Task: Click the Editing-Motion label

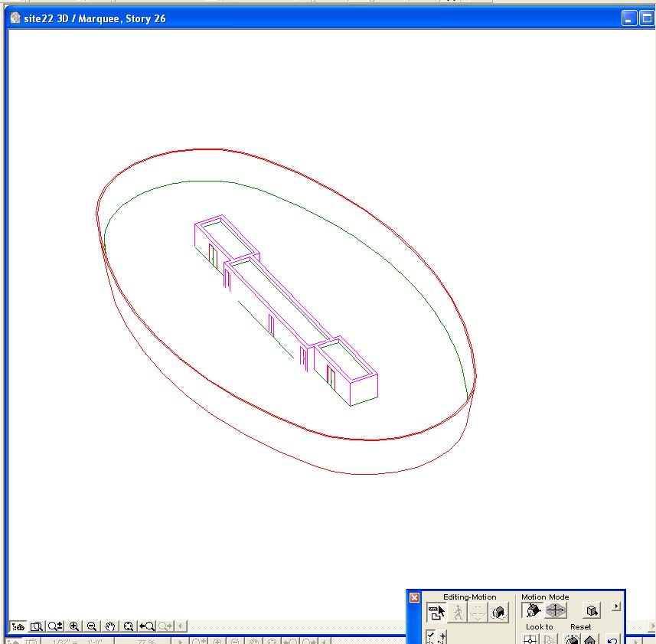Action: (469, 597)
